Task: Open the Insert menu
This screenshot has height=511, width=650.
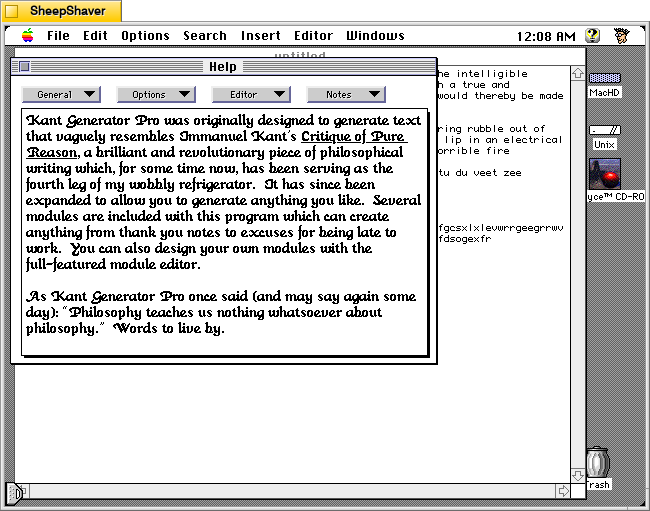Action: [261, 36]
